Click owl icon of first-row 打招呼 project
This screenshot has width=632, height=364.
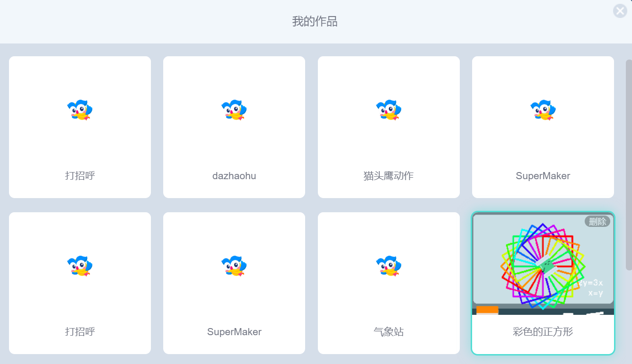(80, 110)
